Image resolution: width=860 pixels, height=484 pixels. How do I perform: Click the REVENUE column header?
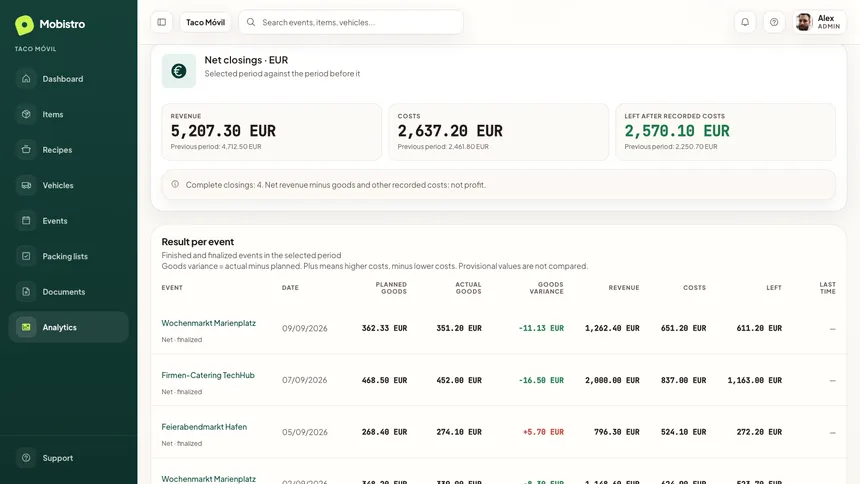[624, 288]
